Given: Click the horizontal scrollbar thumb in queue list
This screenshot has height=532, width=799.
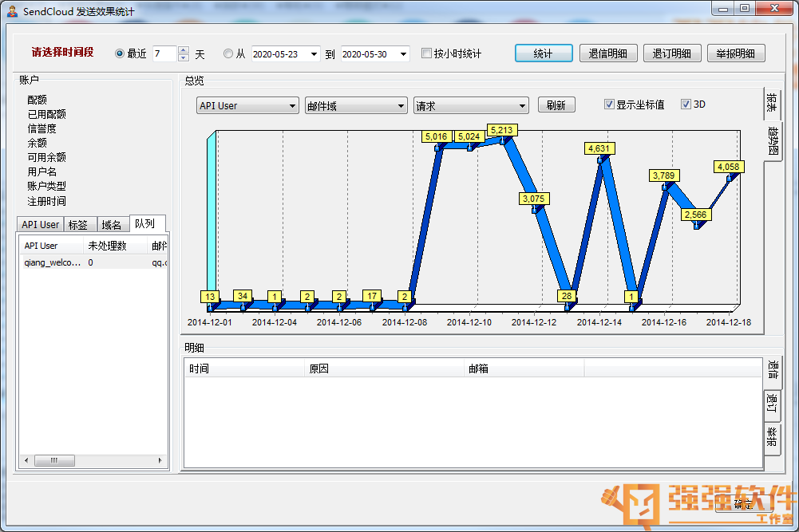Looking at the screenshot, I should pos(54,461).
